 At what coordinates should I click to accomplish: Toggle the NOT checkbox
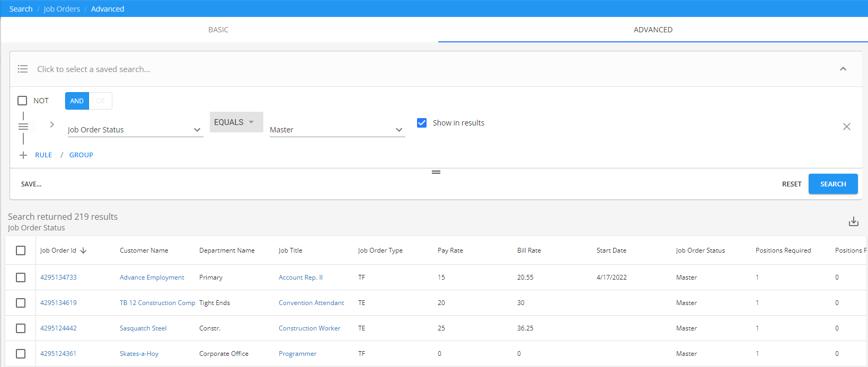tap(22, 101)
